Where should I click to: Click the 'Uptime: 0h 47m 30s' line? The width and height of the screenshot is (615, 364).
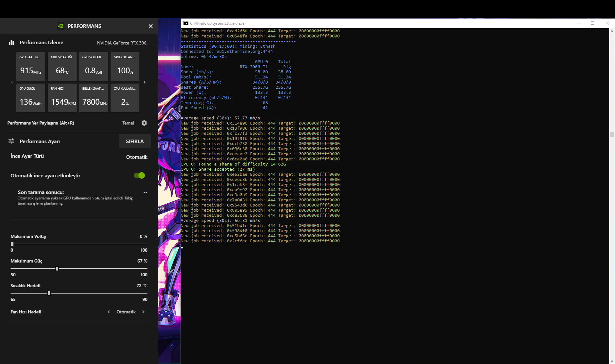[x=204, y=57]
